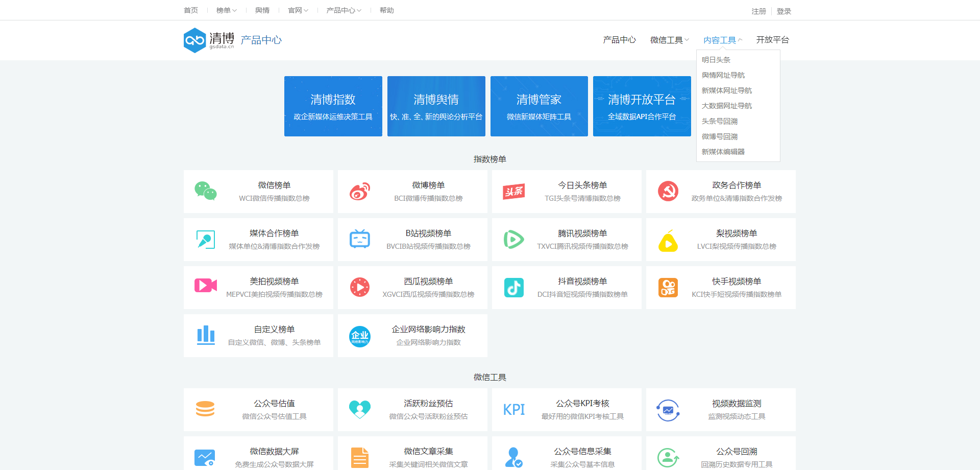Viewport: 980px width, 470px height.
Task: Click the 抖音视频榜单 TikTok icon
Action: (x=514, y=288)
